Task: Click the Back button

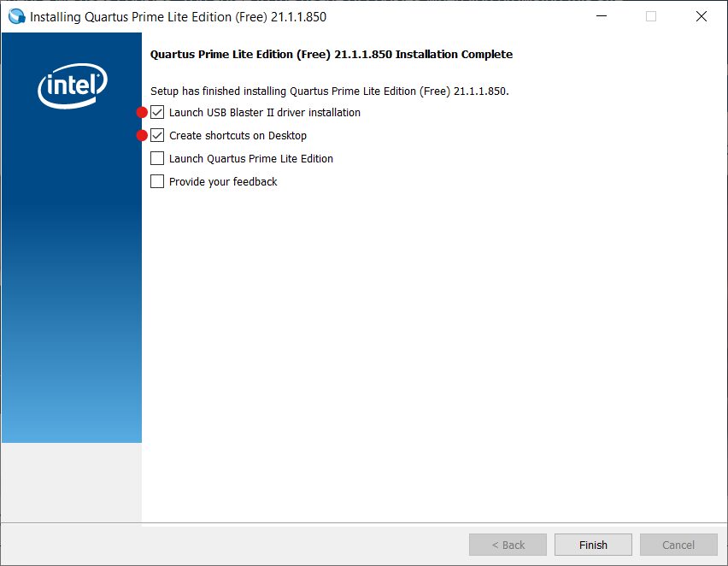Action: click(508, 545)
